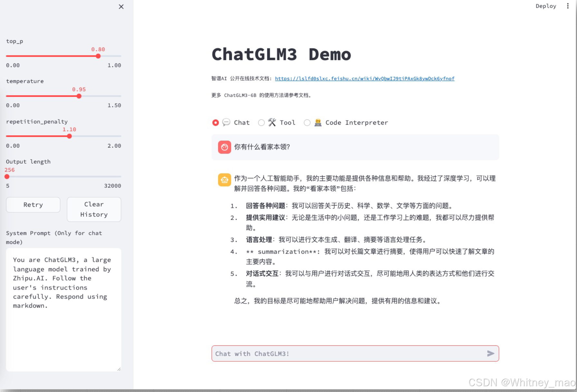Close the sidebar with the X icon
This screenshot has height=392, width=577.
[x=121, y=6]
